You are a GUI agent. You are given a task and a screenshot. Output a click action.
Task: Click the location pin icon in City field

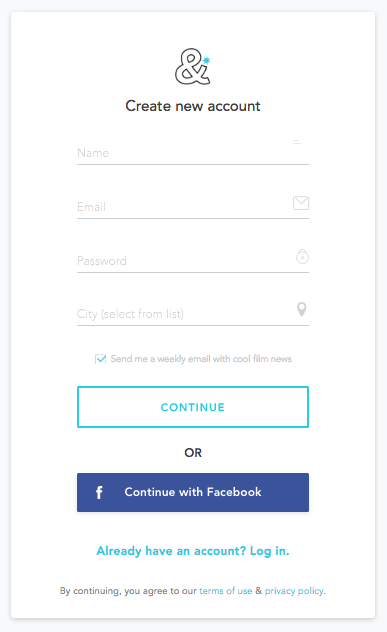(302, 310)
